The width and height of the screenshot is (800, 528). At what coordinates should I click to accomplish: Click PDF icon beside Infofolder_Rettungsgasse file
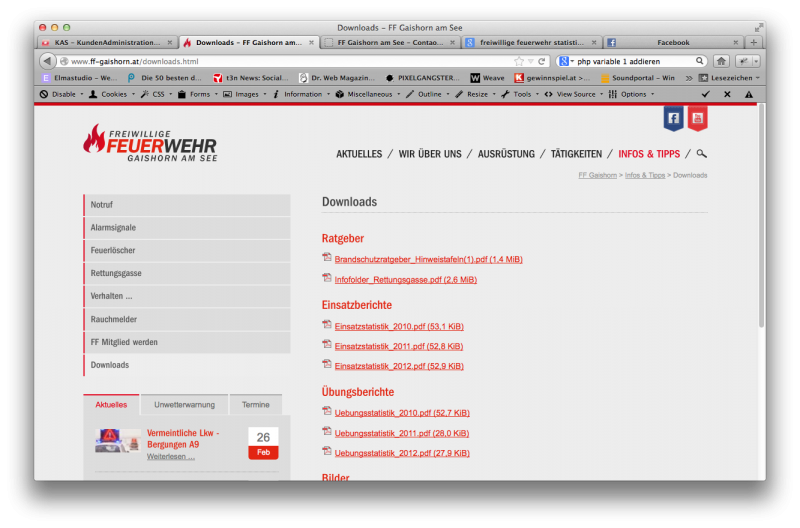327,278
